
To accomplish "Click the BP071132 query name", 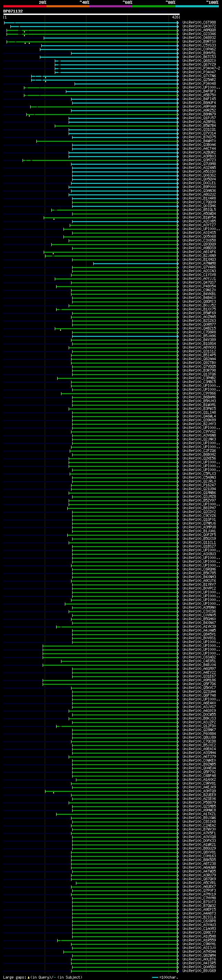I will pyautogui.click(x=13, y=11).
